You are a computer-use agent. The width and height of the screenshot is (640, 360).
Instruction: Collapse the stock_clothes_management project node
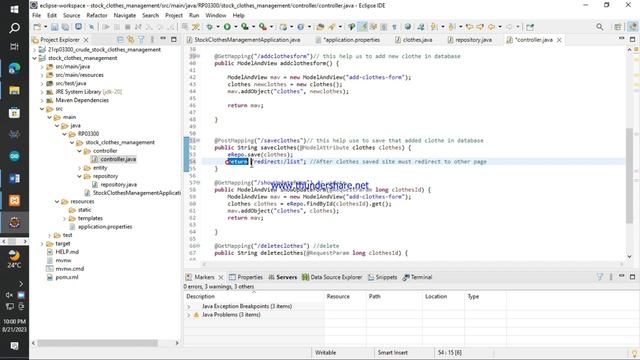coord(34,58)
